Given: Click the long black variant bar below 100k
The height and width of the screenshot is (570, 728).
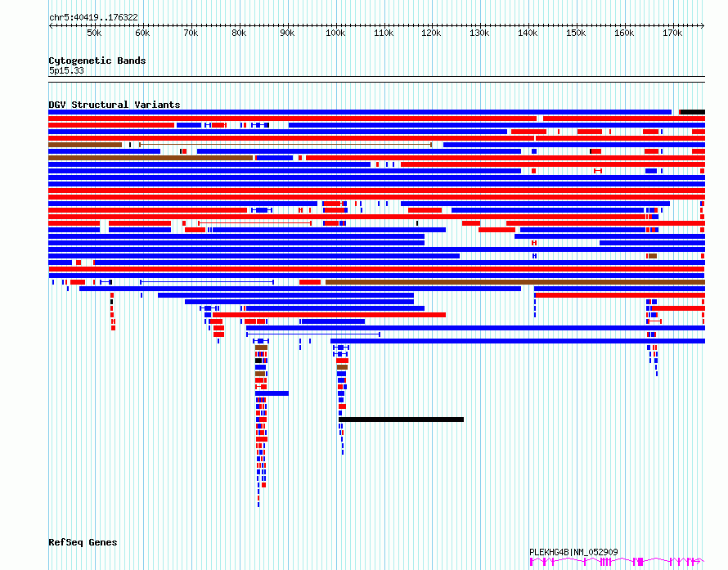Looking at the screenshot, I should click(x=401, y=420).
